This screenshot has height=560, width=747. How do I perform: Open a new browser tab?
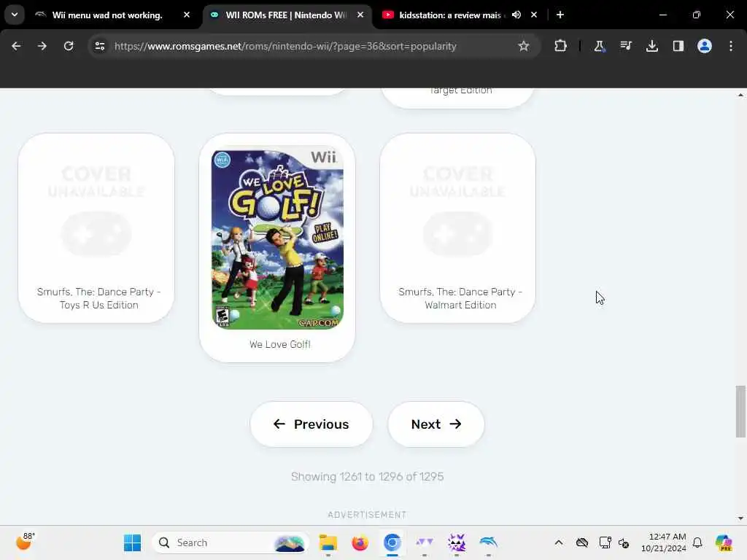point(560,15)
